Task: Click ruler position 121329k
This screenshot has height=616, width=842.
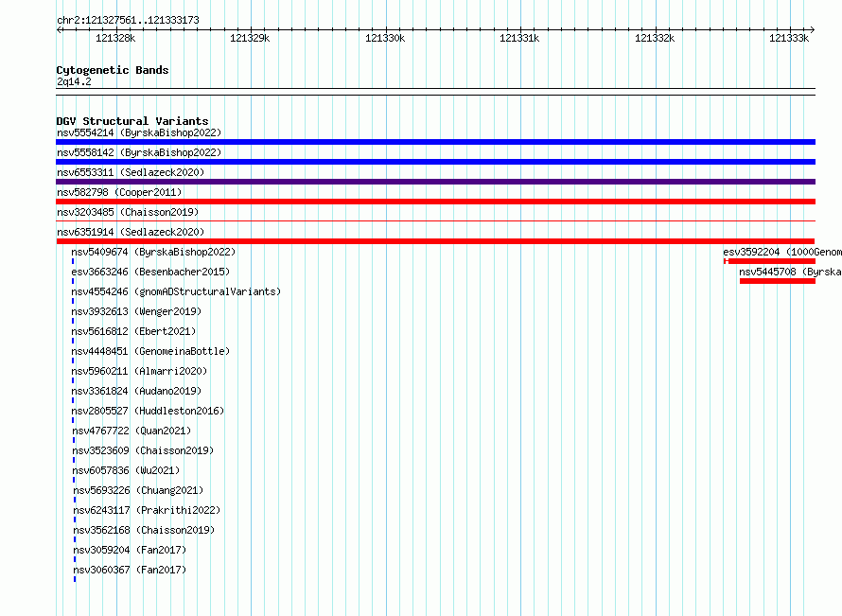Action: point(251,38)
